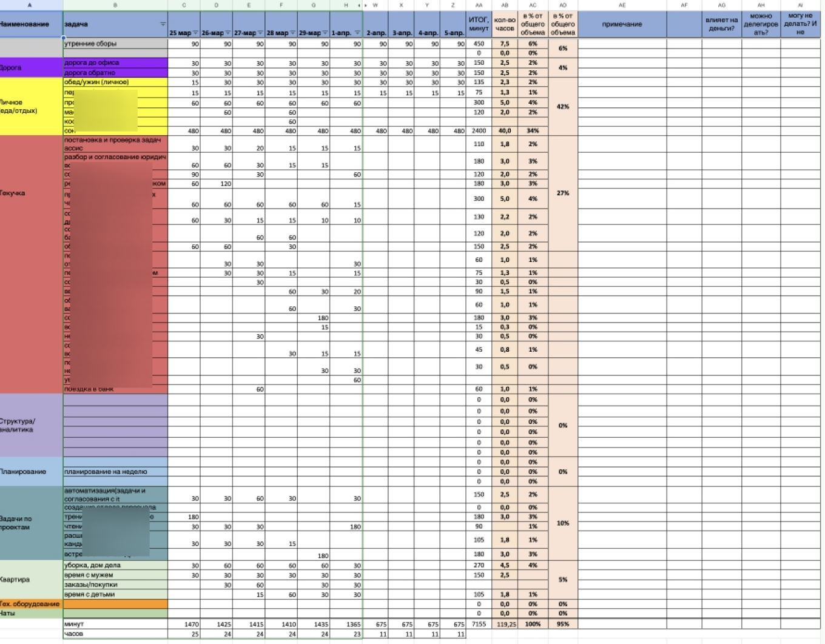Select the purple дорога до офиса cell
This screenshot has width=825, height=644.
(115, 63)
